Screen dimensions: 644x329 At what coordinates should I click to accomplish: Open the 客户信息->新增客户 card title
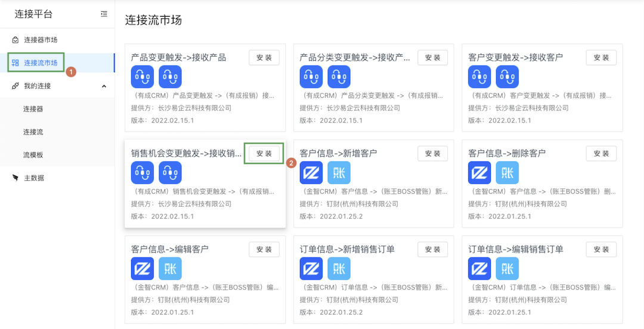coord(338,153)
